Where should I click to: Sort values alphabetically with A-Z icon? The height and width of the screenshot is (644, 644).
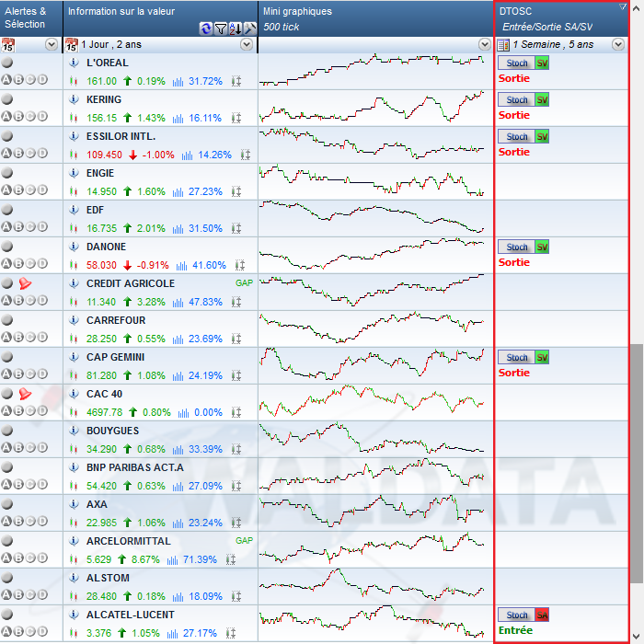click(235, 29)
